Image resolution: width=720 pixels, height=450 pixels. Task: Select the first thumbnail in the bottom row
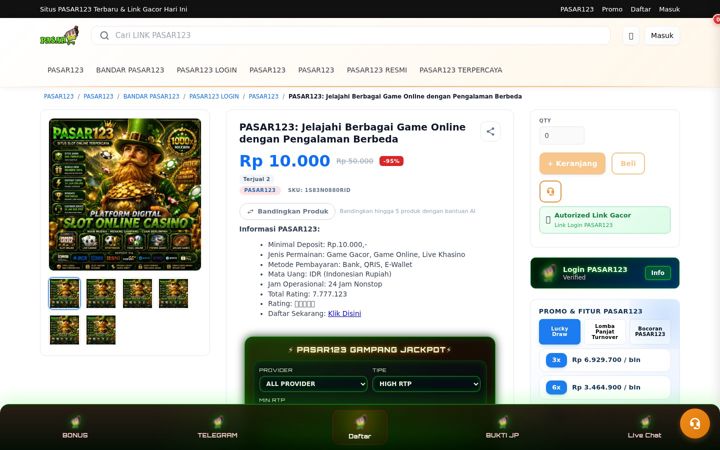[64, 330]
